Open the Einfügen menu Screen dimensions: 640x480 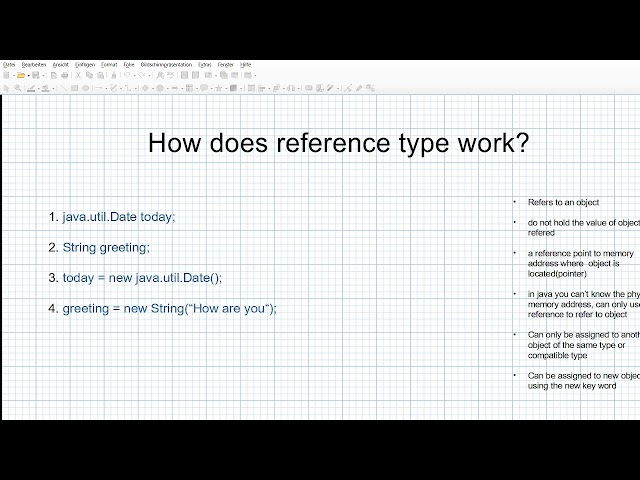coord(85,64)
